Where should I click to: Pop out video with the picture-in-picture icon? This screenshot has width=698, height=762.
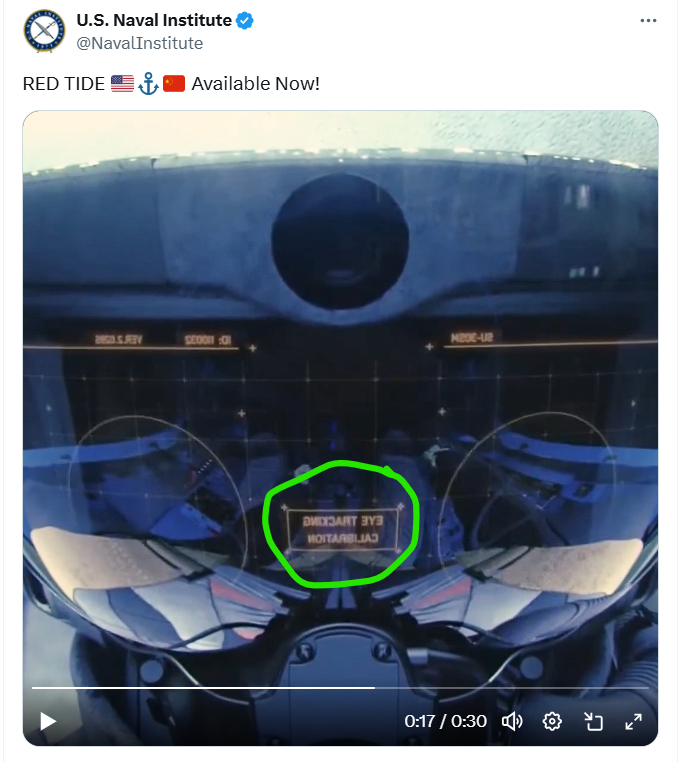point(593,722)
